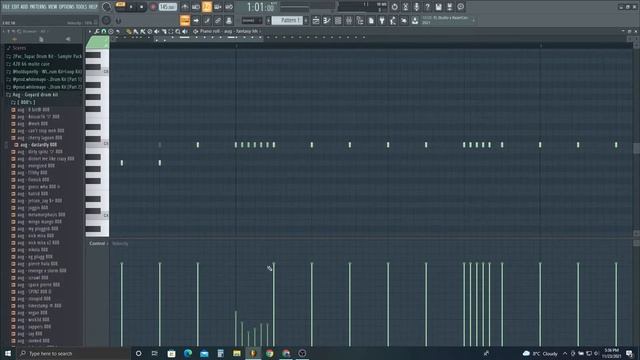
Task: Select avg - energized 808 sample
Action: click(x=33, y=166)
